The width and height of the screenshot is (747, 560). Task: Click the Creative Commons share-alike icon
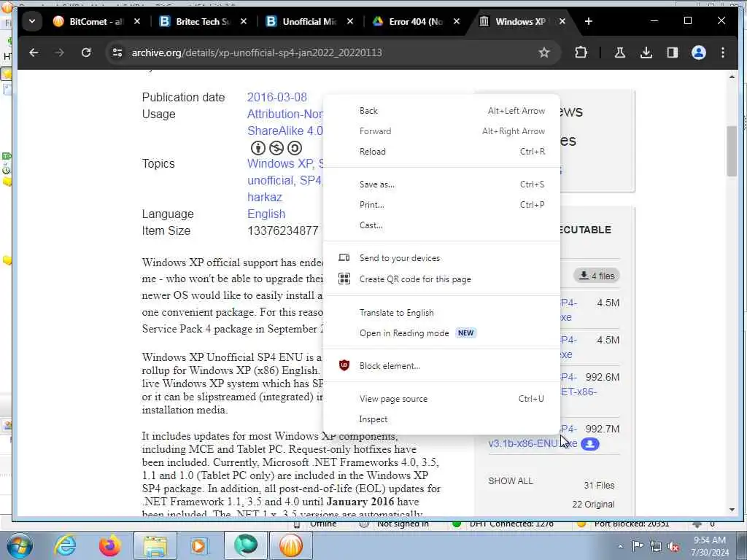coord(295,148)
